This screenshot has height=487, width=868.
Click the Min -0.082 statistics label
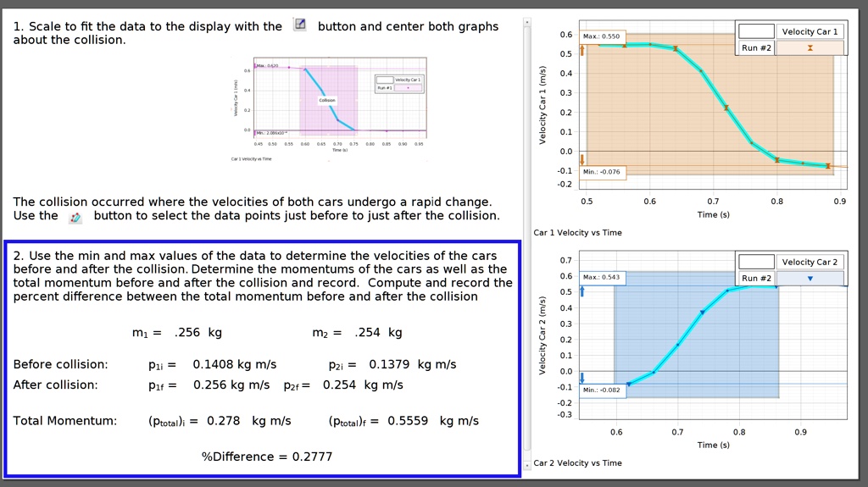[602, 390]
